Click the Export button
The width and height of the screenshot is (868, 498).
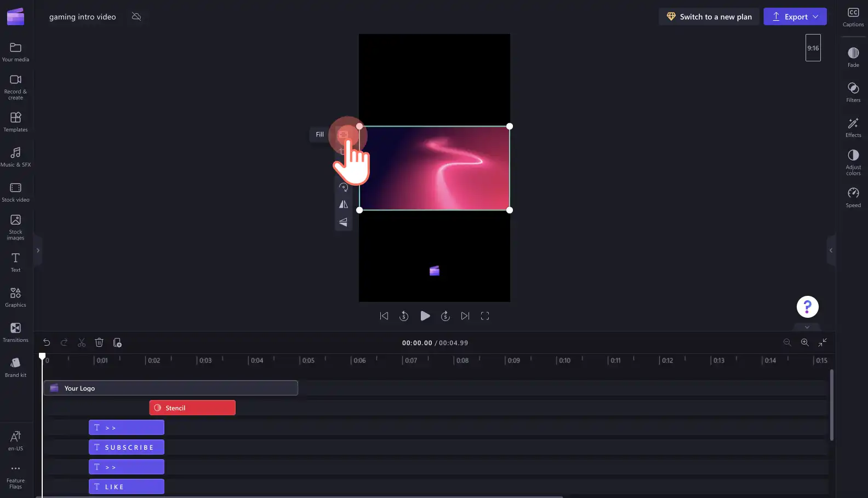click(795, 16)
